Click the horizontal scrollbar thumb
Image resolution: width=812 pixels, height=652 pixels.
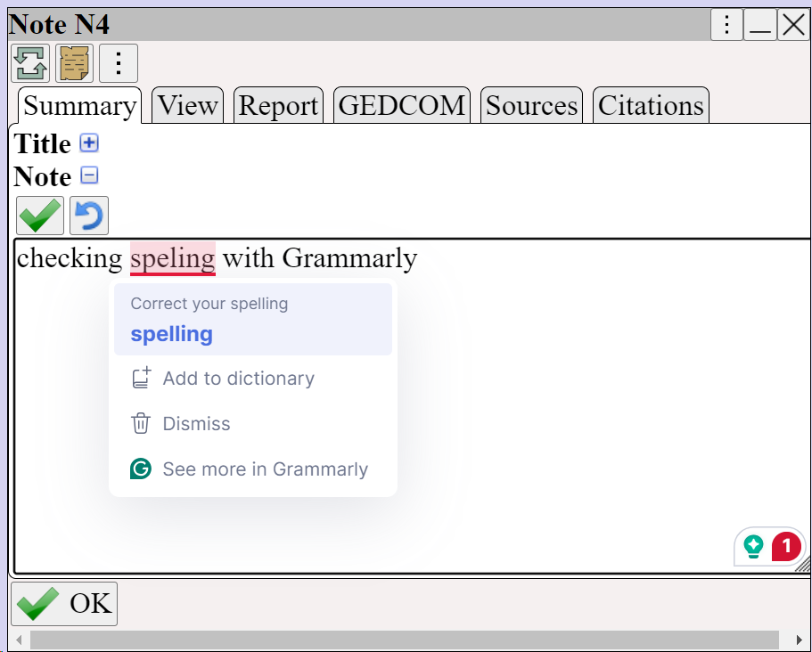(405, 640)
